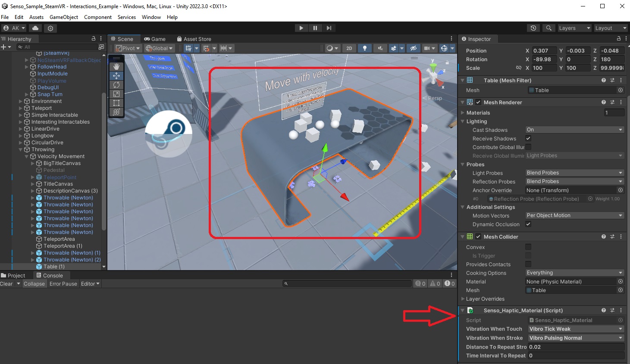Open the Layers dropdown
The image size is (630, 364).
point(574,28)
